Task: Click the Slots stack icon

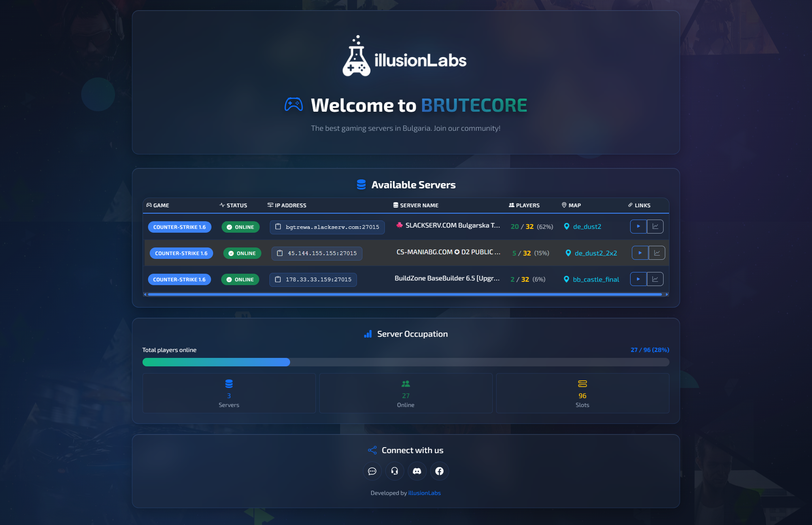Action: [582, 384]
